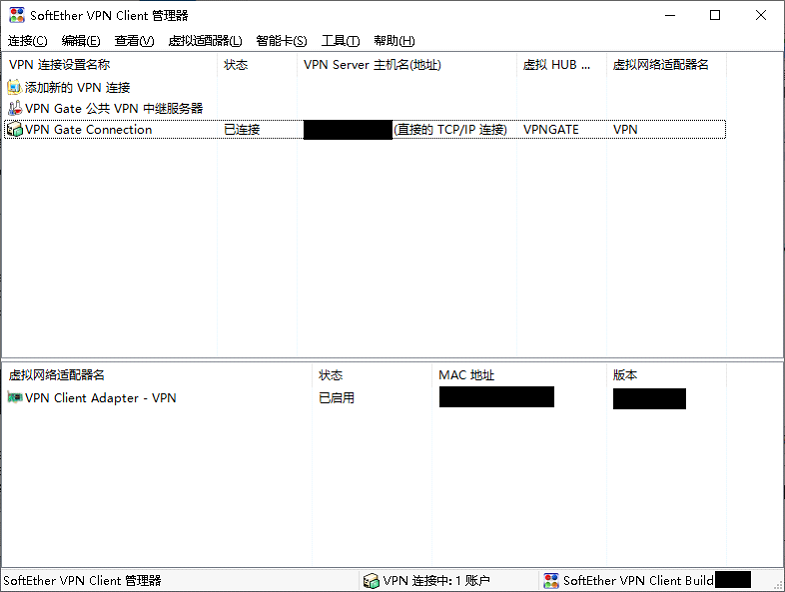This screenshot has width=785, height=592.
Task: Click the 添加新的 VPN 连接 icon
Action: coord(14,87)
